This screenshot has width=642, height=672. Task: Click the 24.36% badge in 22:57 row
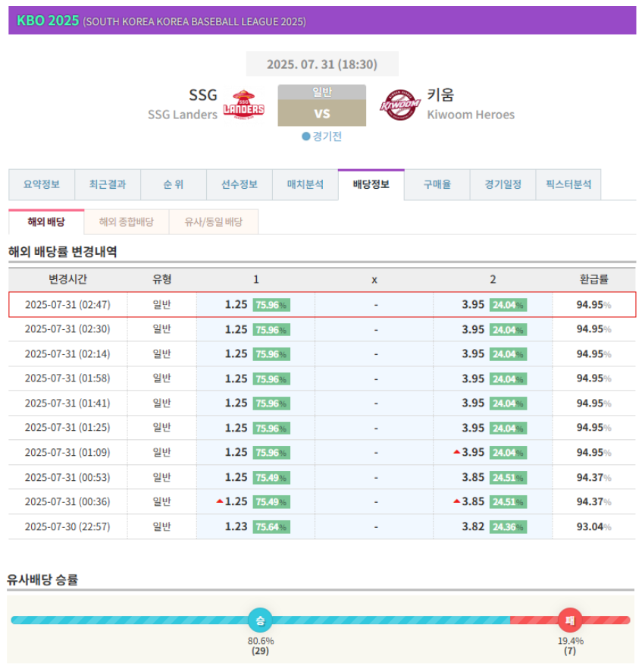click(508, 527)
